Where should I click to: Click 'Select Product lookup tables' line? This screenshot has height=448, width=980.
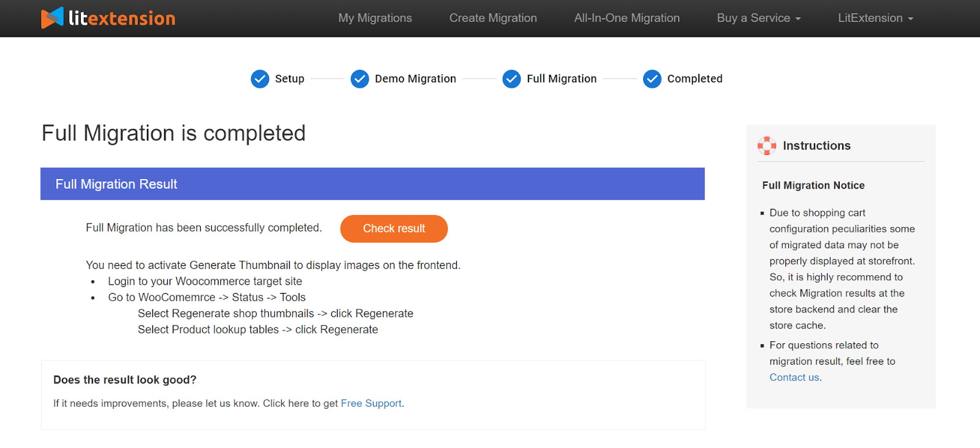coord(258,330)
